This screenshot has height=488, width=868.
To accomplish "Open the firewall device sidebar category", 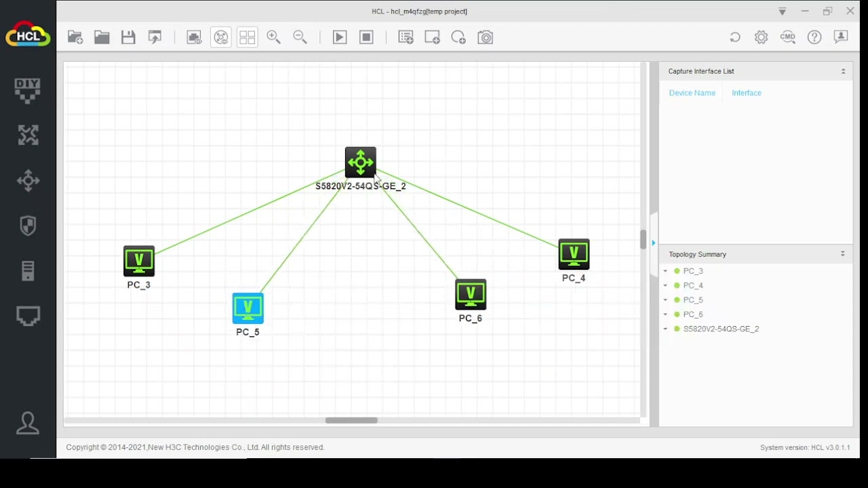I will 28,226.
